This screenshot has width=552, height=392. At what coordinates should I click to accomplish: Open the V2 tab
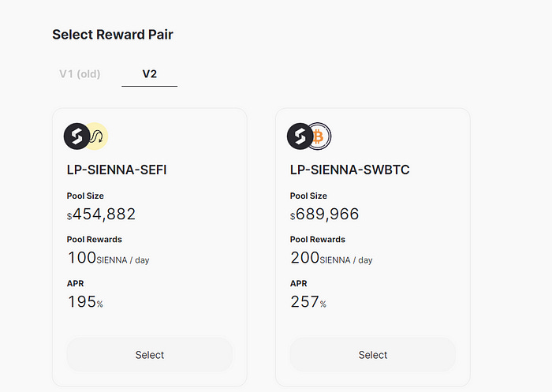point(150,74)
